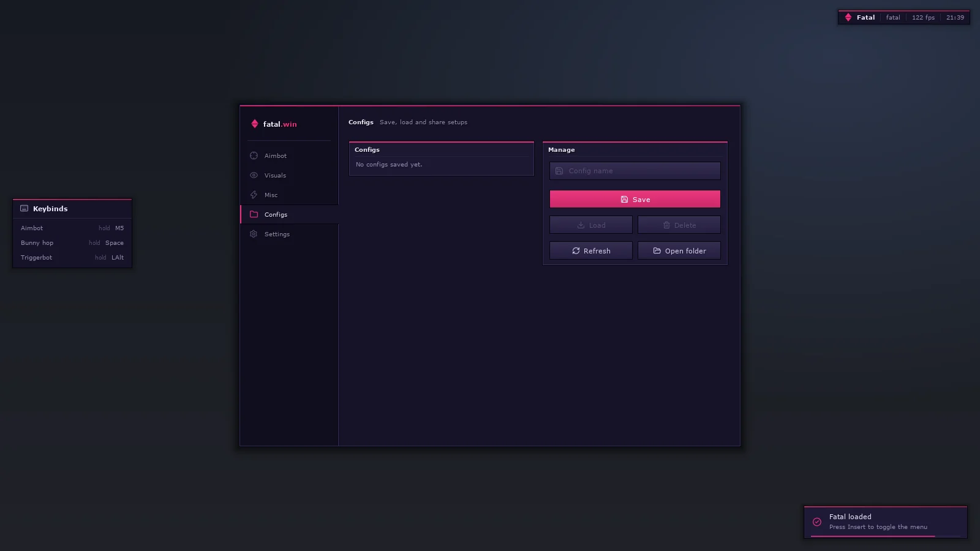Click the Misc lightning bolt icon
This screenshot has width=980, height=551.
click(x=254, y=195)
